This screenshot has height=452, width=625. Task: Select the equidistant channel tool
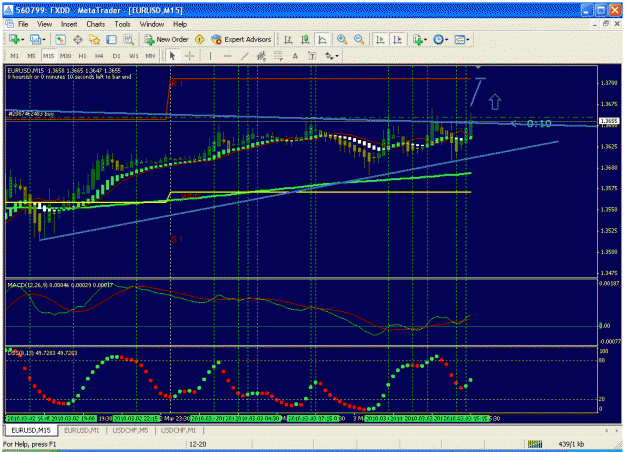pyautogui.click(x=261, y=56)
